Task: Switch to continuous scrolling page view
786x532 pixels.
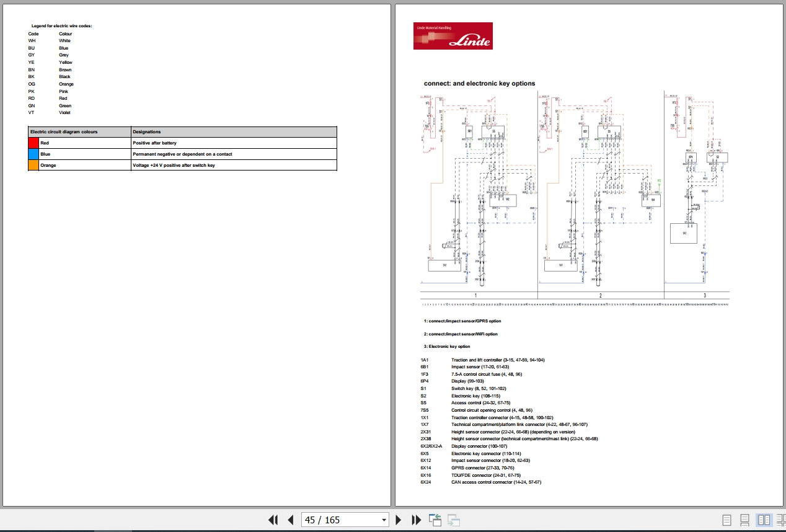Action: pyautogui.click(x=745, y=520)
